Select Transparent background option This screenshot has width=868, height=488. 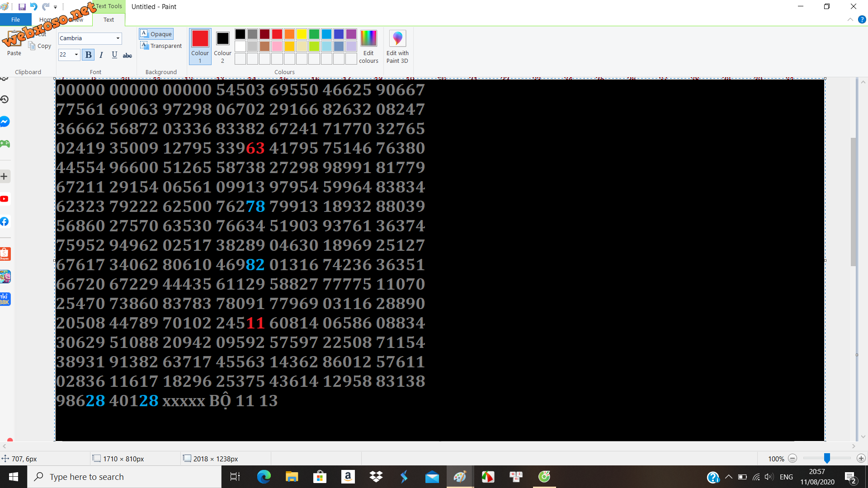161,46
